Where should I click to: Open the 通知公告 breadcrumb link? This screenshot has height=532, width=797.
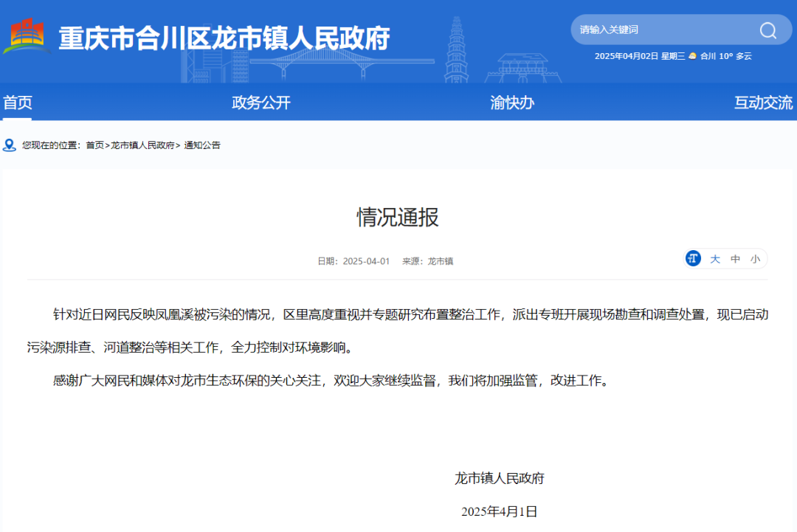tap(202, 145)
